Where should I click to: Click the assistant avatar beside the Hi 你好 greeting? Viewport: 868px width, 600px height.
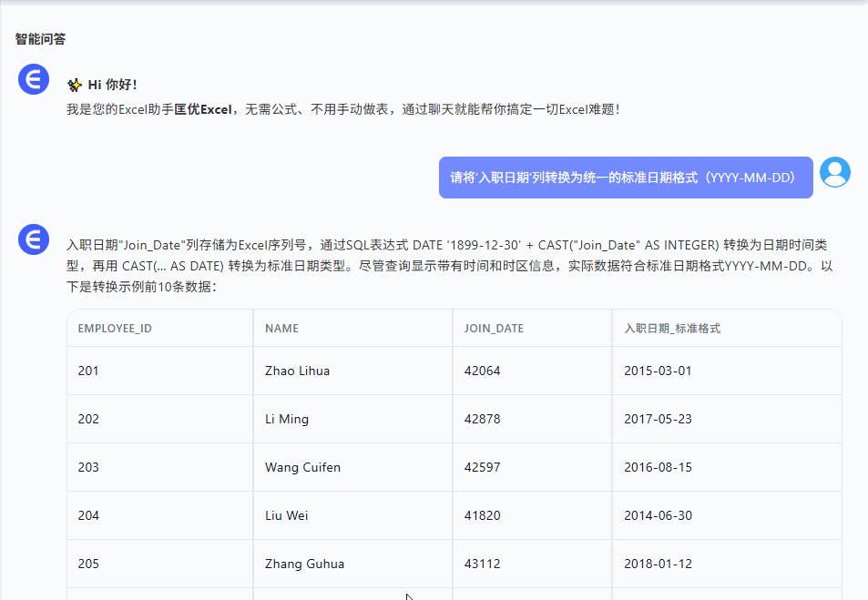[x=34, y=79]
